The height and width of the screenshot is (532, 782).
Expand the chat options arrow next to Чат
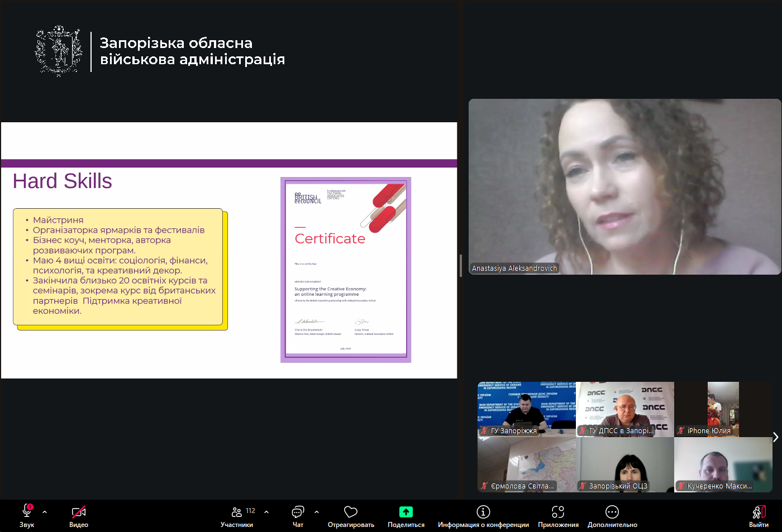pos(317,512)
